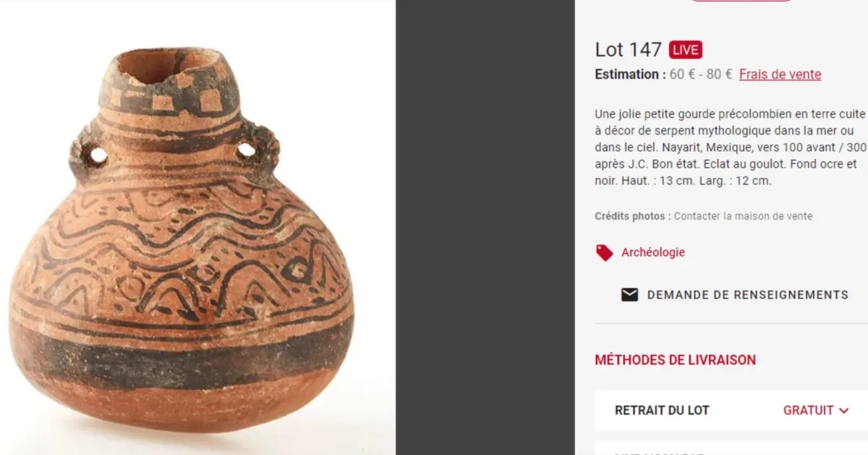Click the lot description paragraph
Image resolution: width=868 pixels, height=455 pixels.
tap(731, 148)
